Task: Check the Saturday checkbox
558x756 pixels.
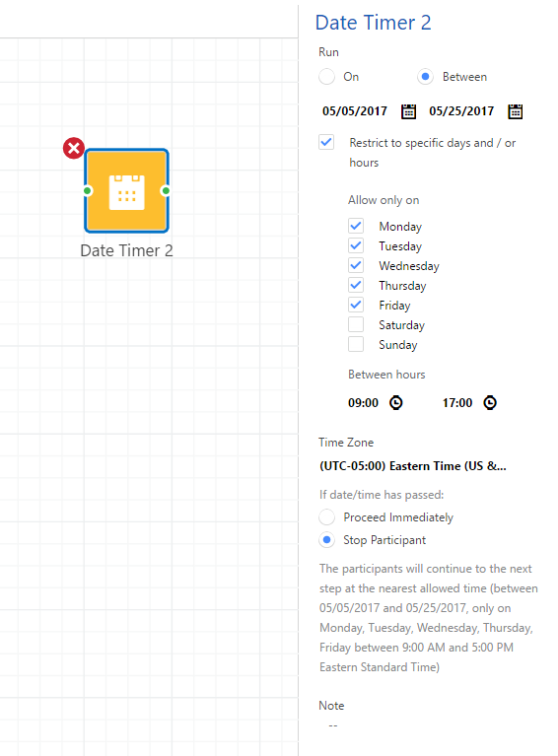Action: 356,325
